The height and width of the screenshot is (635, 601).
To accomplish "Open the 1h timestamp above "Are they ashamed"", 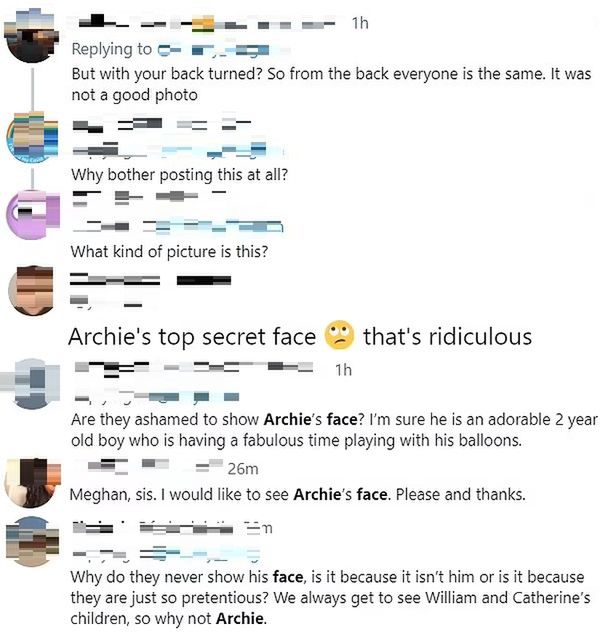I will (343, 370).
